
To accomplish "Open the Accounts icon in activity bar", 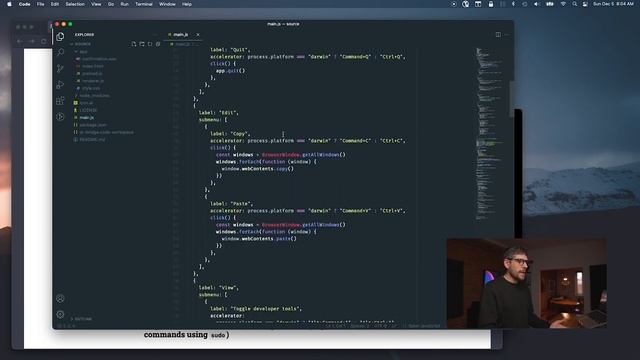I will (60, 298).
